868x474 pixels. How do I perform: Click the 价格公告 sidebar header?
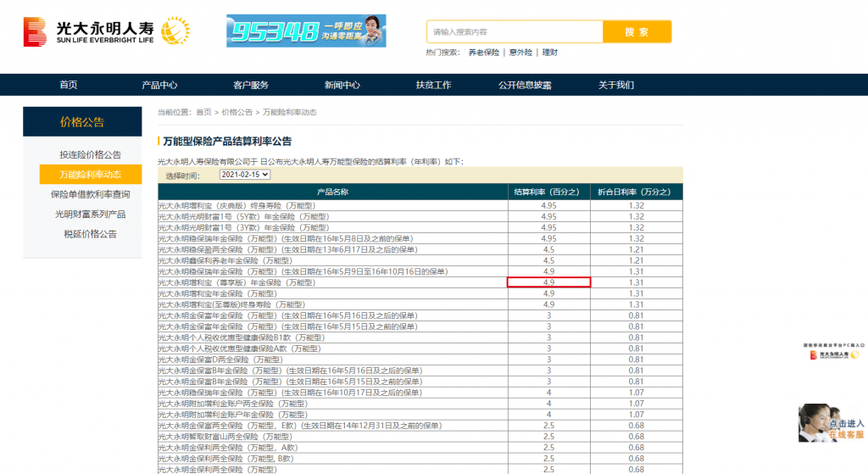pyautogui.click(x=82, y=122)
